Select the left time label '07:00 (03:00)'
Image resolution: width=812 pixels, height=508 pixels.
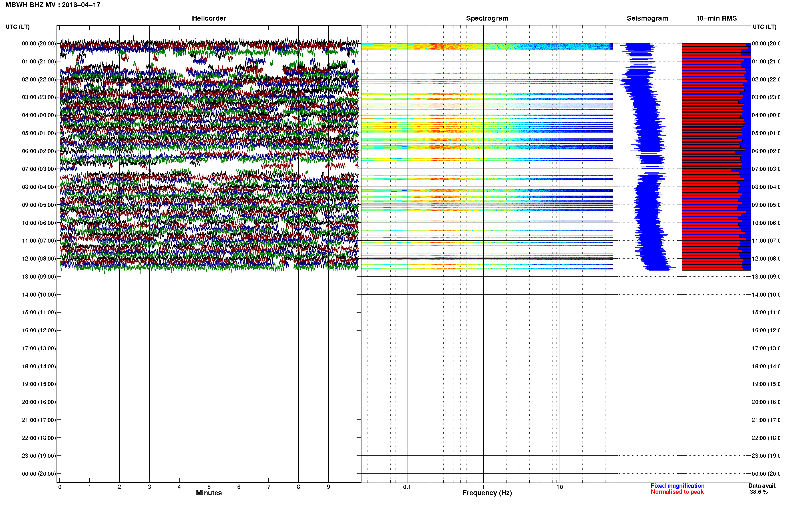tap(39, 169)
